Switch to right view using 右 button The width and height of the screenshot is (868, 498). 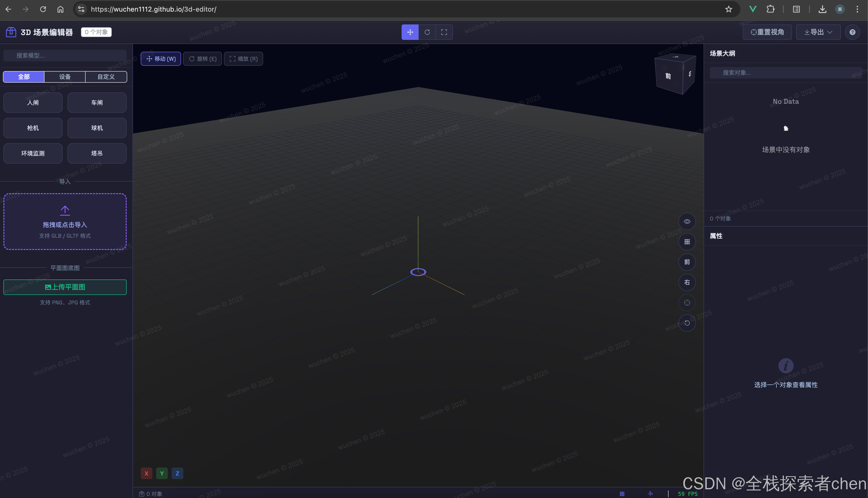pos(687,283)
